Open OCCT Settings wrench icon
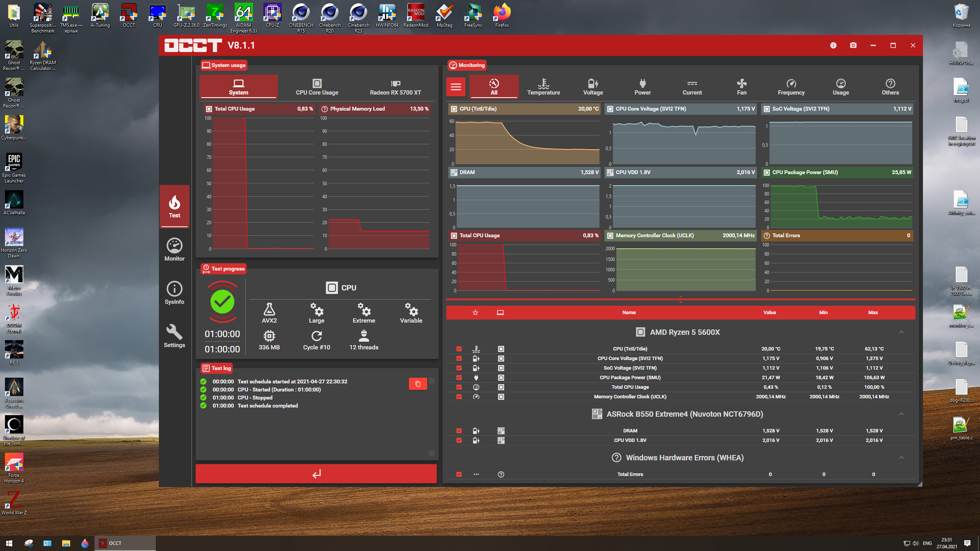 [174, 336]
